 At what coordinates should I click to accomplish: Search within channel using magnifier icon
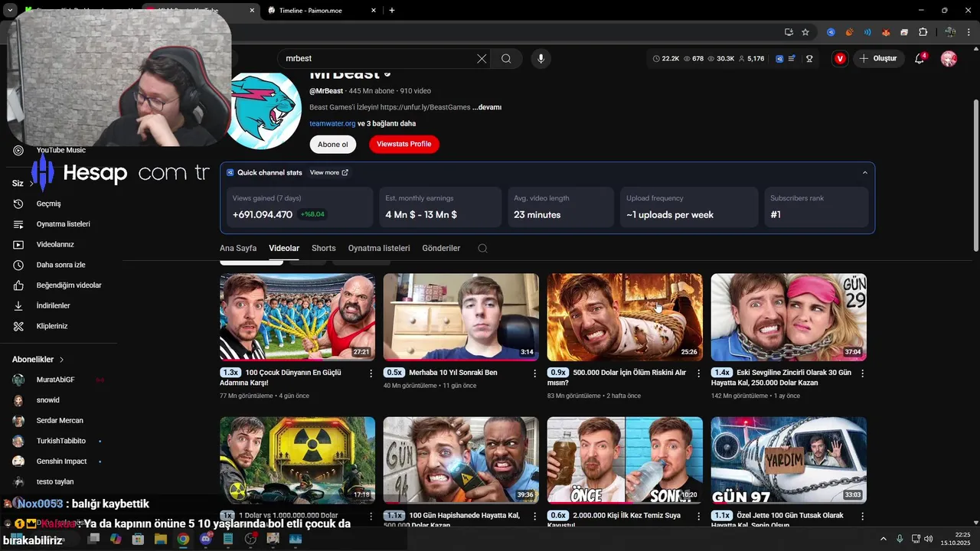coord(482,248)
